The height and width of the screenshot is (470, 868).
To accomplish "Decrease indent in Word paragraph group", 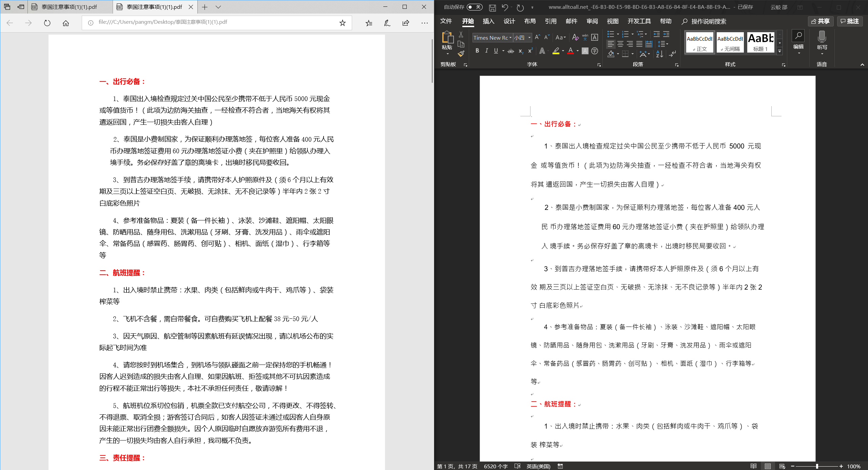I will (x=657, y=34).
